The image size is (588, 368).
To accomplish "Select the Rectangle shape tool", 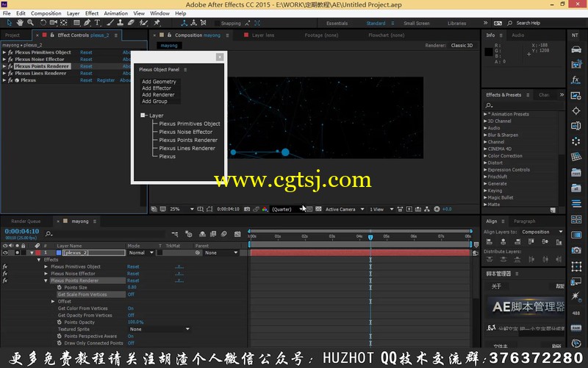I will [76, 23].
